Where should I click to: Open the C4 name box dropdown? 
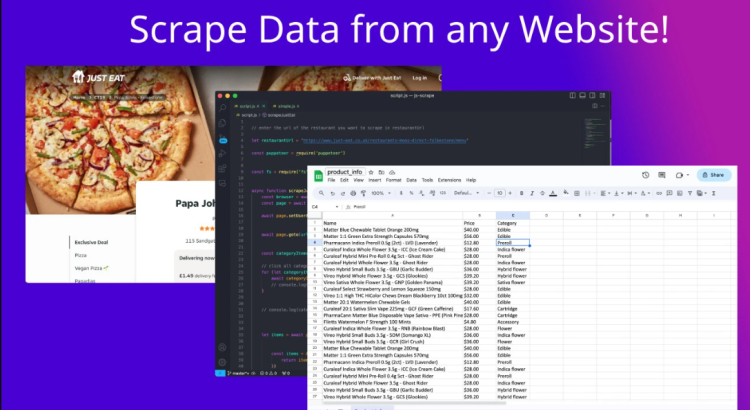coord(337,207)
